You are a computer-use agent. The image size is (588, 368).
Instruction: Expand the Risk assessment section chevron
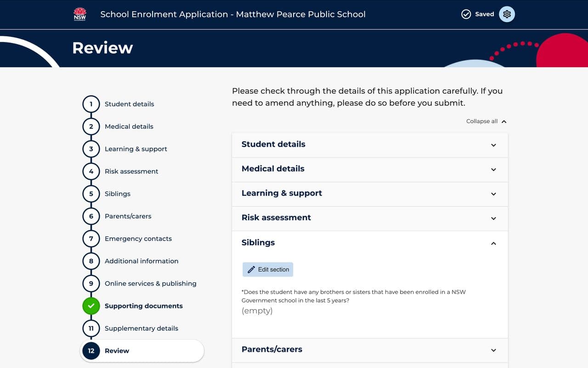tap(493, 218)
